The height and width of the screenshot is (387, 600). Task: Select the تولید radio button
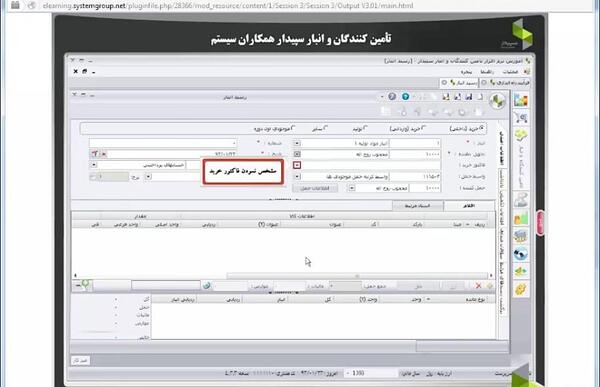365,127
